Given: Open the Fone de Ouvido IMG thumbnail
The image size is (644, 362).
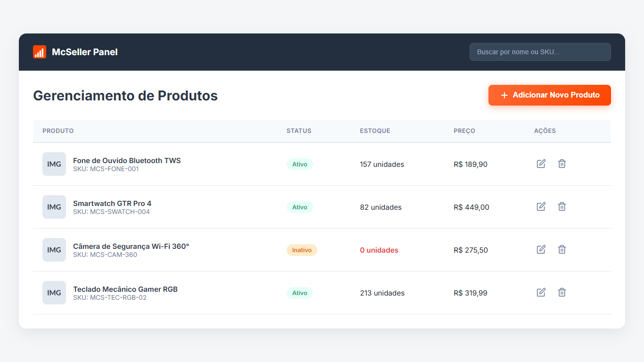Looking at the screenshot, I should (x=54, y=164).
